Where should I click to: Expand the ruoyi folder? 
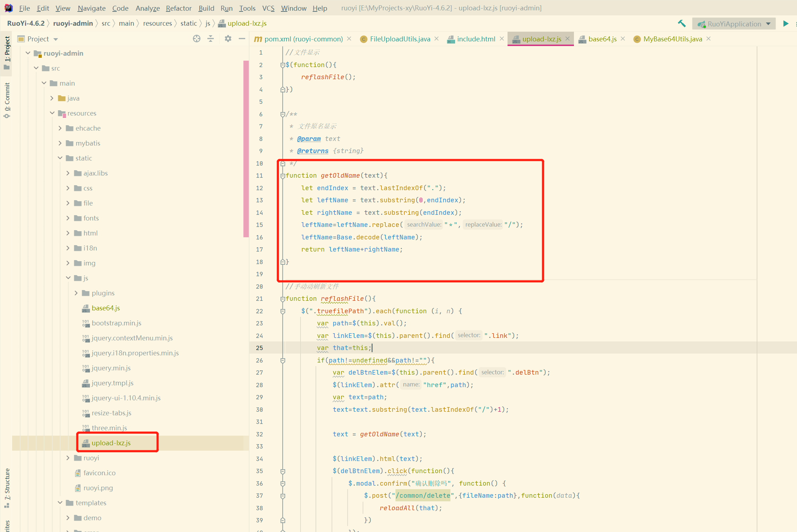click(68, 458)
